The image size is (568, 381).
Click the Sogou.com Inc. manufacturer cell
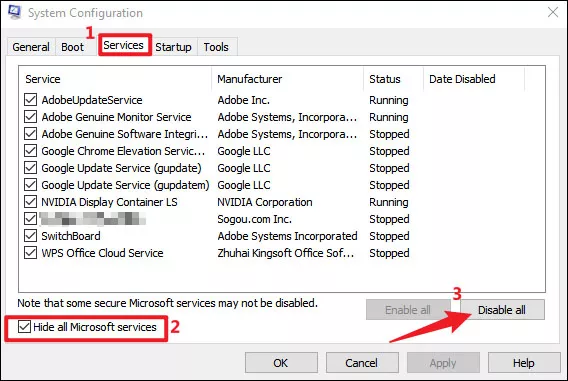pos(254,219)
